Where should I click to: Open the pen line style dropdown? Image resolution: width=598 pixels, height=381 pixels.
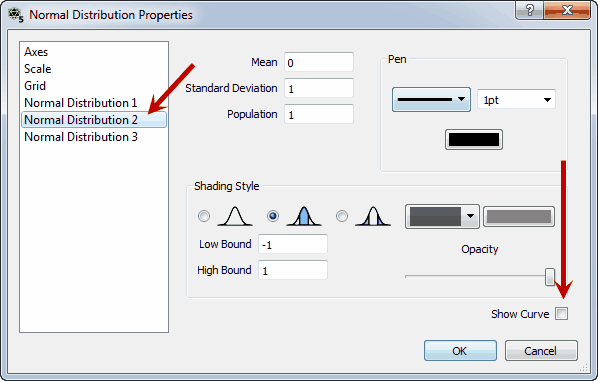point(431,100)
